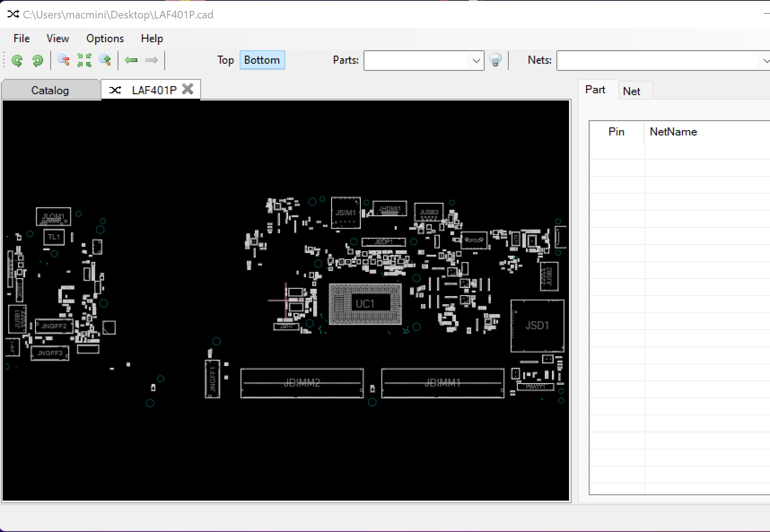Zoom in using the magnifier plus icon
Image resolution: width=770 pixels, height=532 pixels.
click(105, 61)
